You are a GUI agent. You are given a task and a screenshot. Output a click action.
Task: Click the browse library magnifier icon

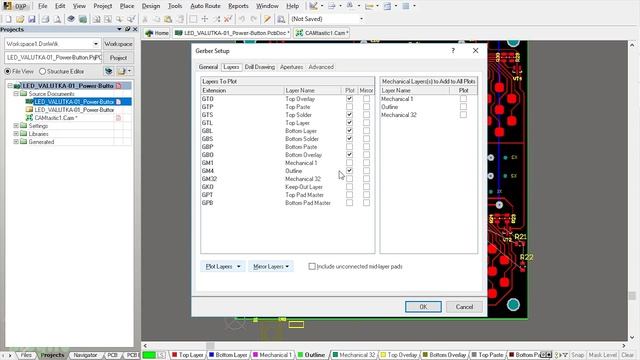click(281, 19)
